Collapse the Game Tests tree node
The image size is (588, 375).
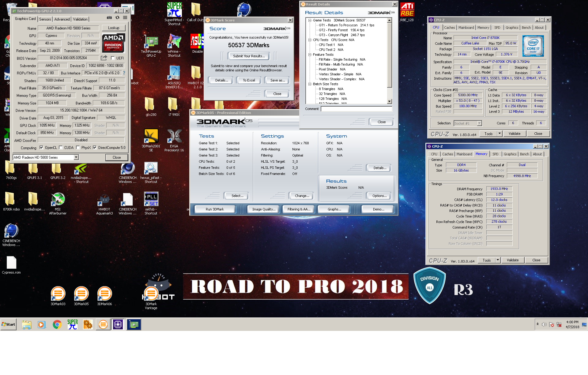click(x=310, y=20)
